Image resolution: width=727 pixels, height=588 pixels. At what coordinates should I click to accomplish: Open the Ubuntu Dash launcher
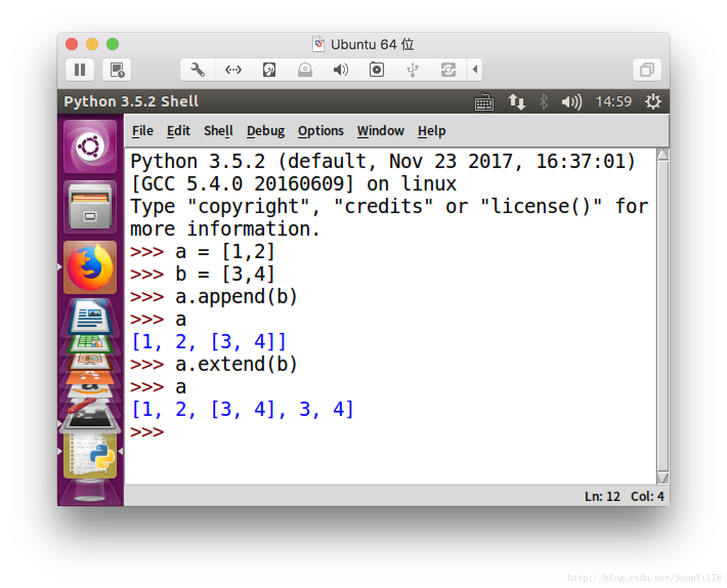click(x=90, y=147)
